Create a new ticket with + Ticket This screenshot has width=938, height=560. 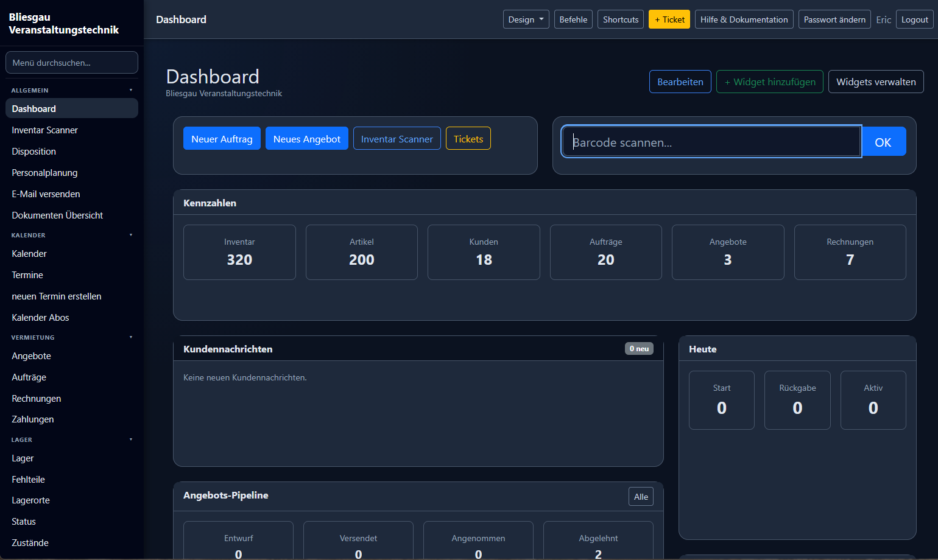[669, 19]
